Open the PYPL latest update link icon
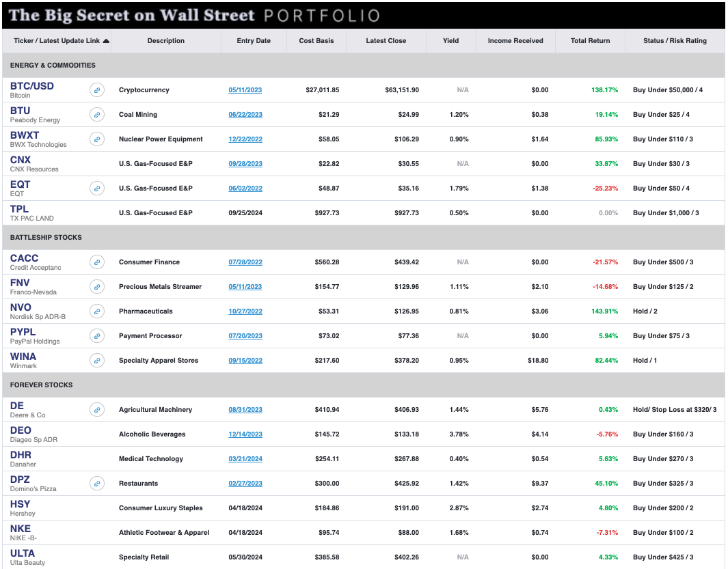Image resolution: width=728 pixels, height=569 pixels. click(x=97, y=336)
